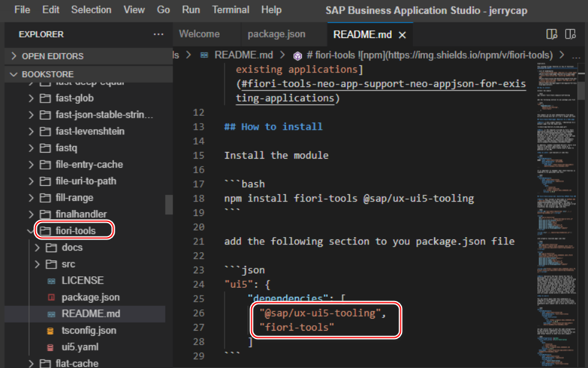The width and height of the screenshot is (588, 368).
Task: Click README.md breadcrumb segment
Action: point(244,56)
